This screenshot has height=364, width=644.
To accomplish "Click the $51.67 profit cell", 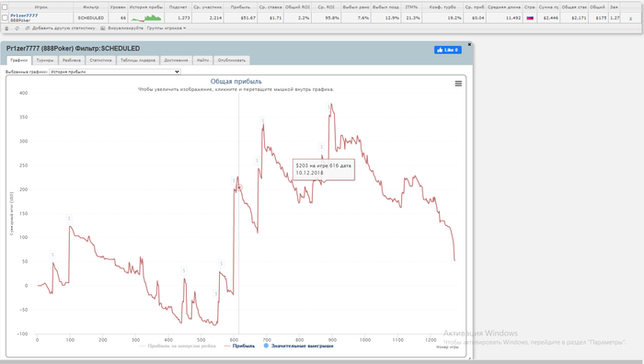I will pos(248,18).
